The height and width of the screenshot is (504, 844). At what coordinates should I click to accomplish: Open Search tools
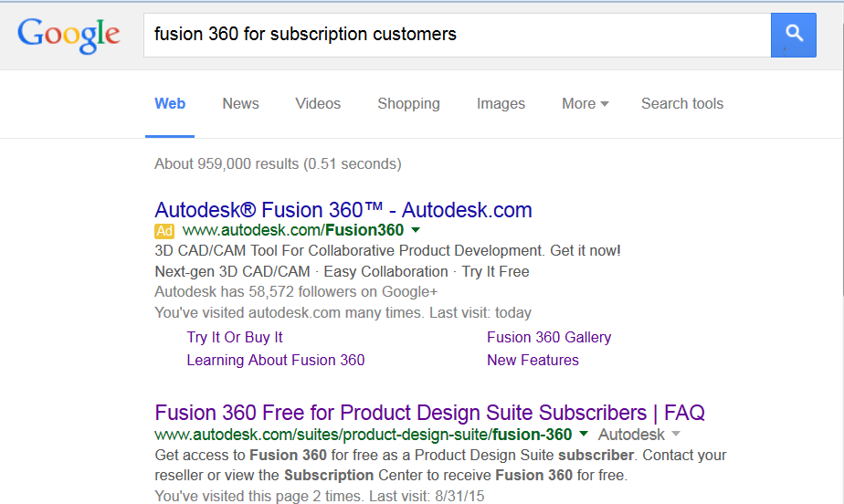pyautogui.click(x=682, y=103)
